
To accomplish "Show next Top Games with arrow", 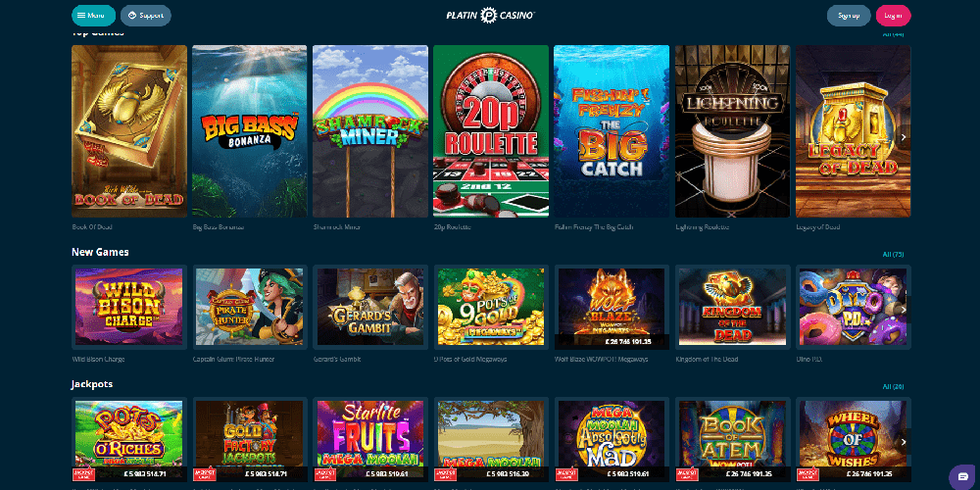I will (904, 137).
